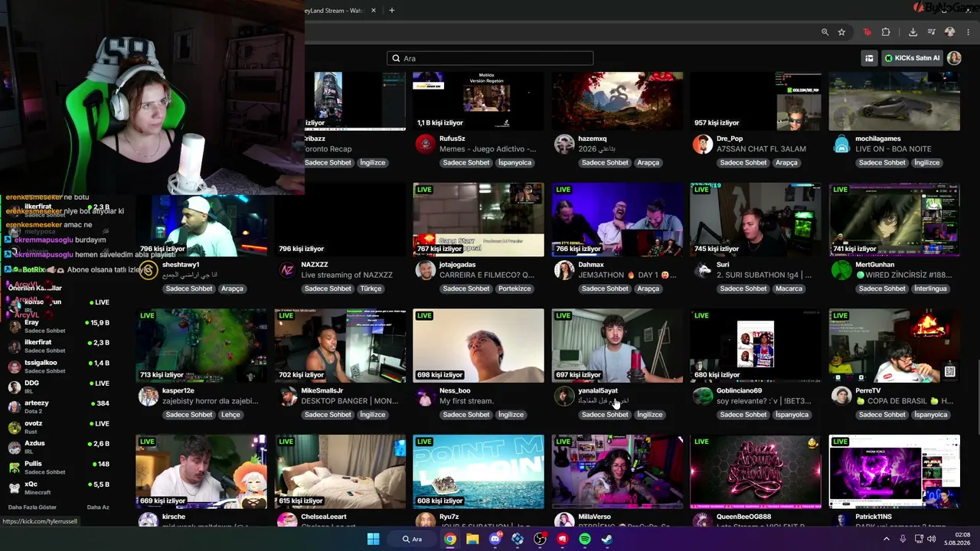
Task: Open Dre_Pop channel avatar
Action: point(702,144)
